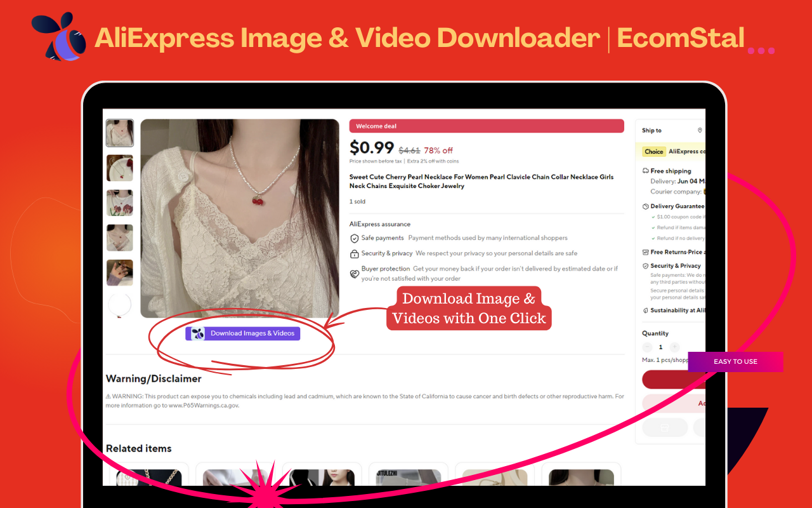Click the Quantity label

click(x=655, y=333)
